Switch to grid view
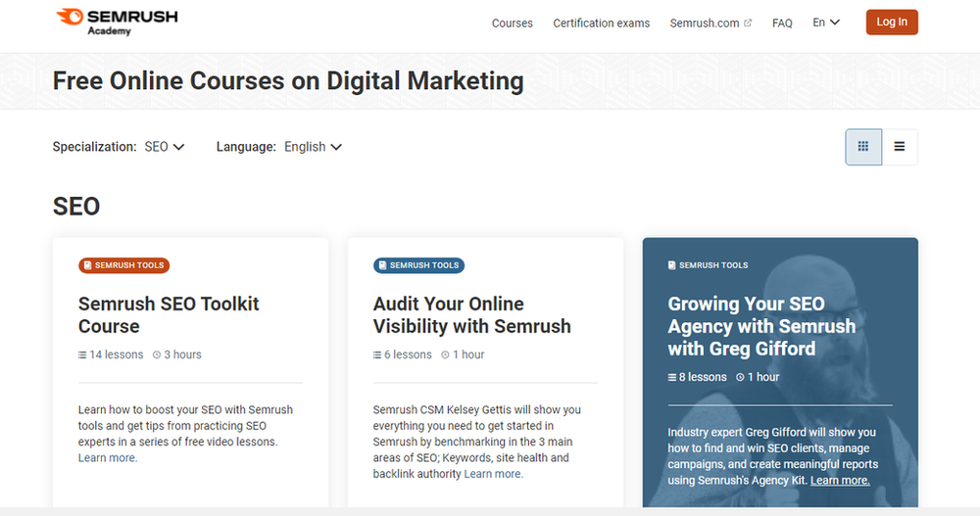This screenshot has height=516, width=980. click(x=863, y=147)
